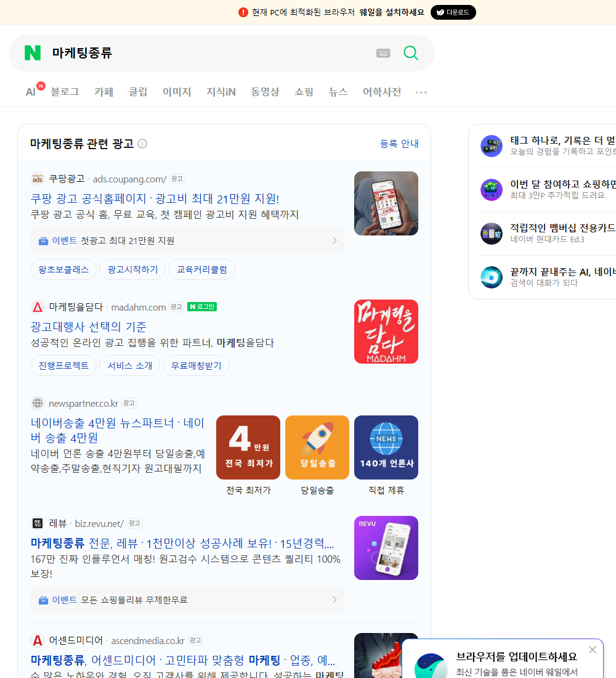Click the green Naver N logo

(33, 53)
